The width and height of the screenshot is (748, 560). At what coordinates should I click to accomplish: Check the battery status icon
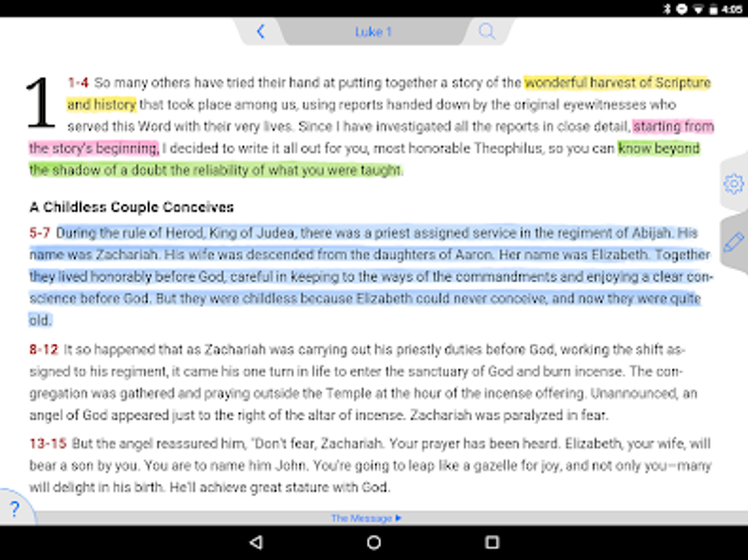714,9
